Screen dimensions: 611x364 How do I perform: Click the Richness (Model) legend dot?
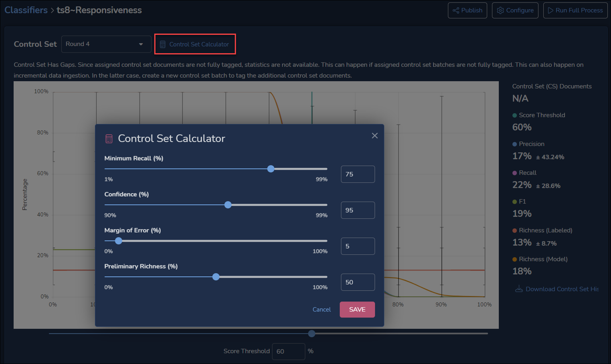[515, 259]
